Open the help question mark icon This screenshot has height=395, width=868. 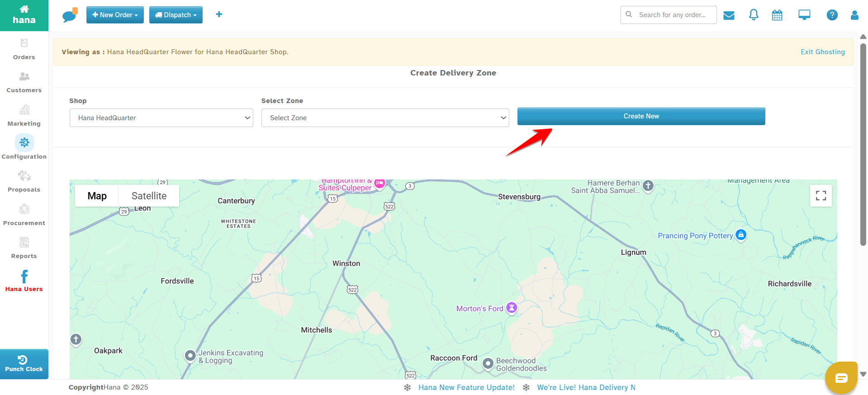point(832,15)
